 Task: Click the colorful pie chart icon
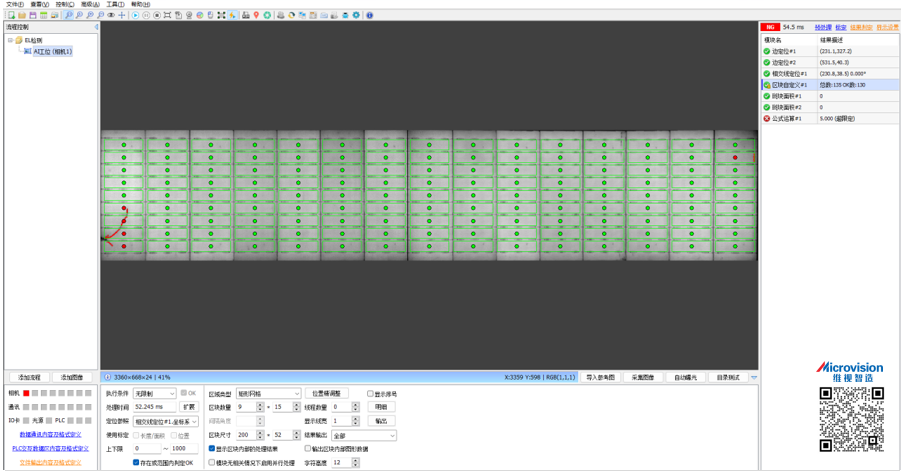coord(199,15)
